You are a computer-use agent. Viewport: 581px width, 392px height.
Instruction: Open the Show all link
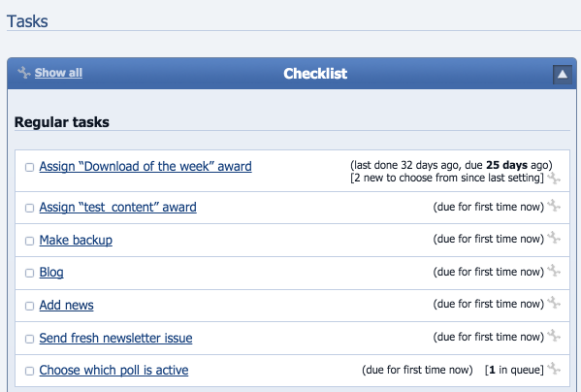tap(58, 73)
